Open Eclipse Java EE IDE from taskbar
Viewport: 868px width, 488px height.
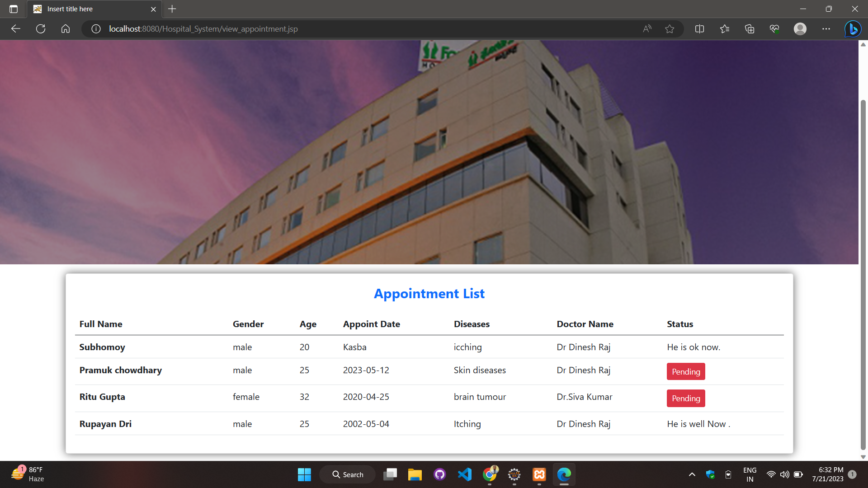coord(514,474)
